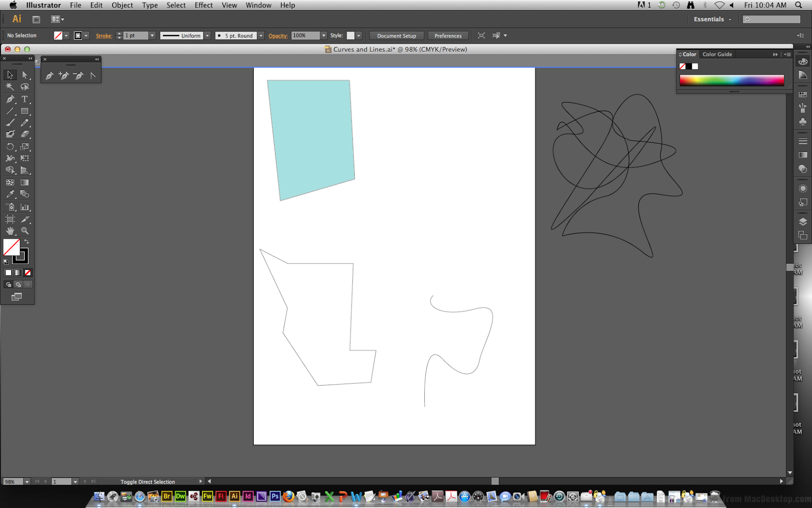
Task: Select the Hand tool
Action: (10, 230)
